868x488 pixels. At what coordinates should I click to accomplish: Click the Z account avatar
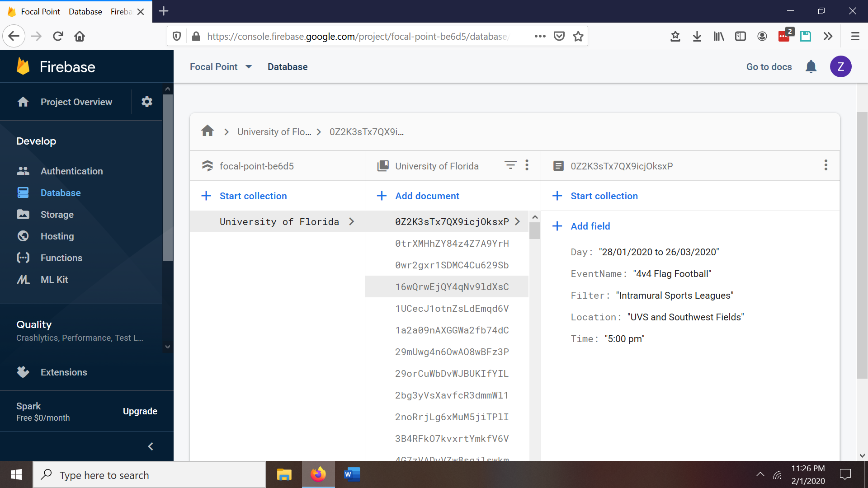840,67
